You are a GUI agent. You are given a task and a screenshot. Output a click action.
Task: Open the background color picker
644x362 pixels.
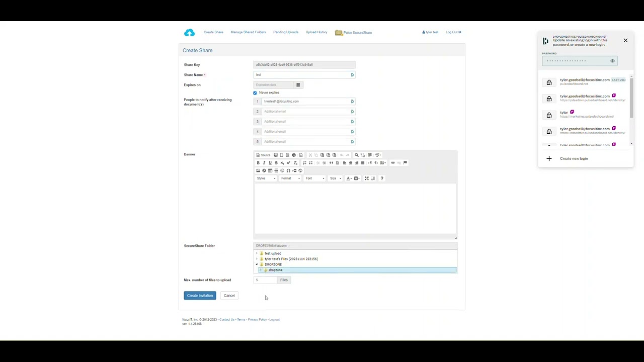(x=357, y=178)
